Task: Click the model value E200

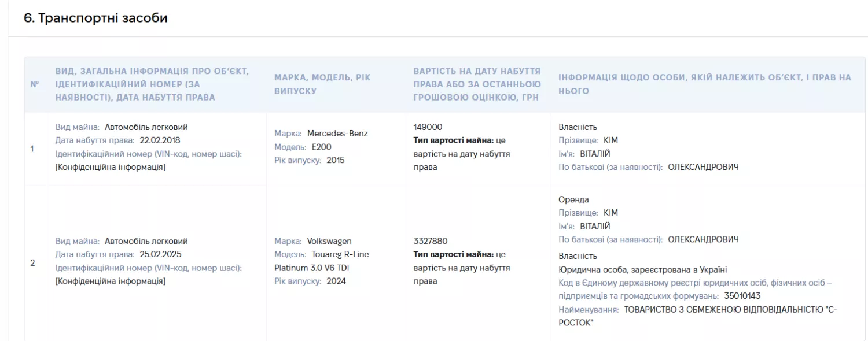Action: coord(321,147)
